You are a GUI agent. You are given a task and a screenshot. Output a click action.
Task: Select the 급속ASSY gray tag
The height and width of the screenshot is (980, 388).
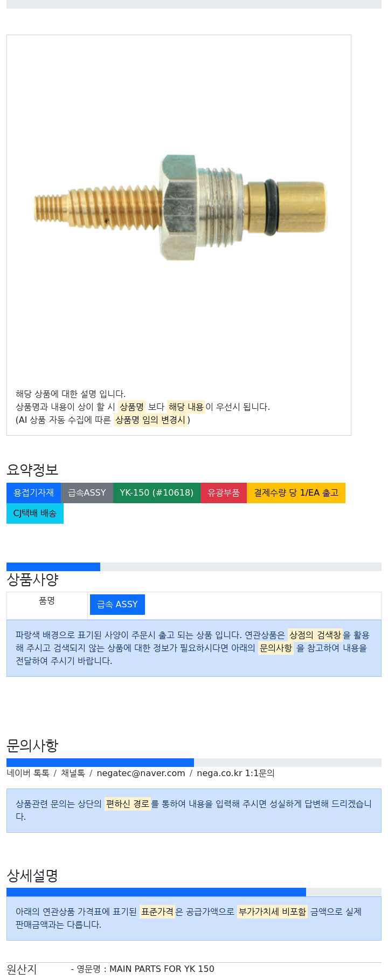pos(87,493)
